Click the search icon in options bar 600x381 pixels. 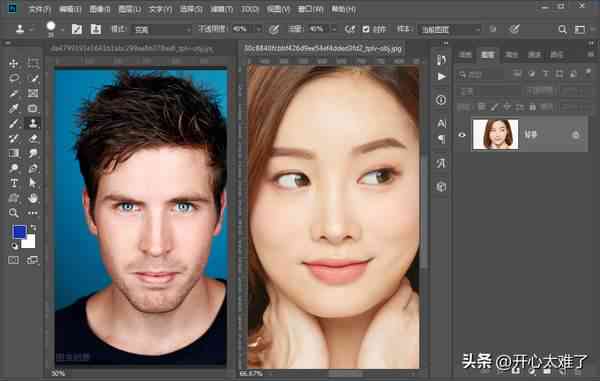coord(562,29)
